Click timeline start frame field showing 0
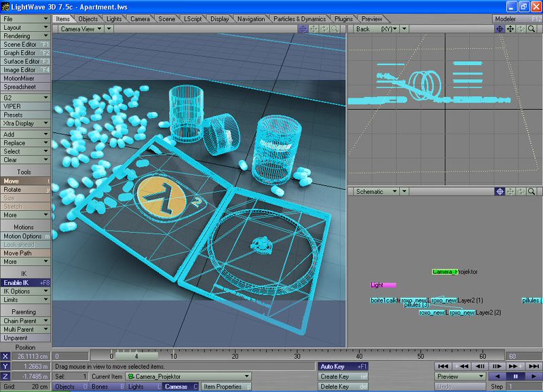Viewport: 543px width, 392px height. 71,356
